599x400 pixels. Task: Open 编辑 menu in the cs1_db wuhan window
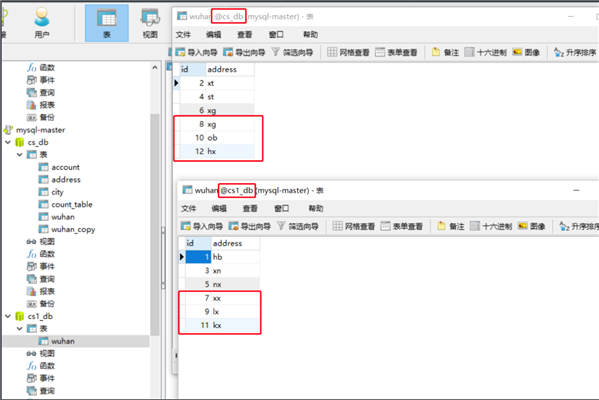(219, 208)
